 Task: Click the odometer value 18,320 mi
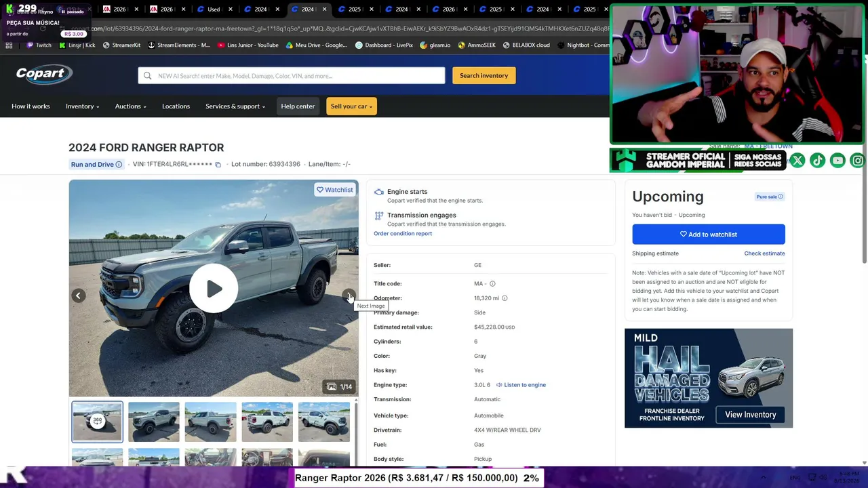[486, 298]
